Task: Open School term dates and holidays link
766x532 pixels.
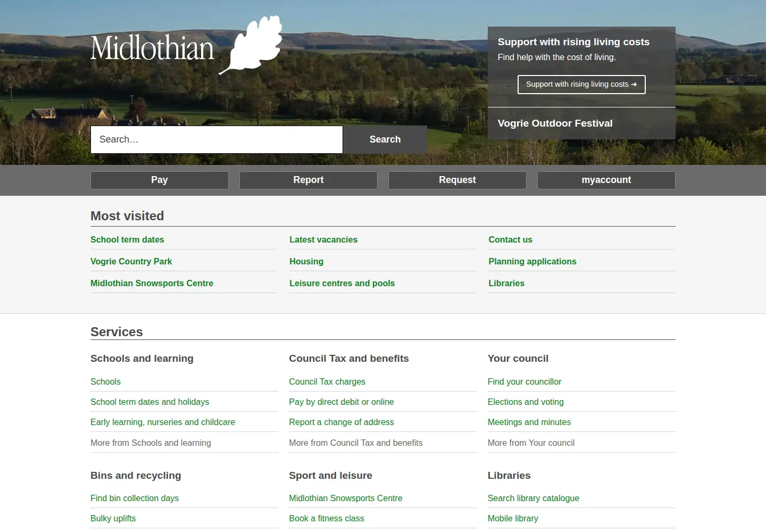Action: tap(149, 402)
